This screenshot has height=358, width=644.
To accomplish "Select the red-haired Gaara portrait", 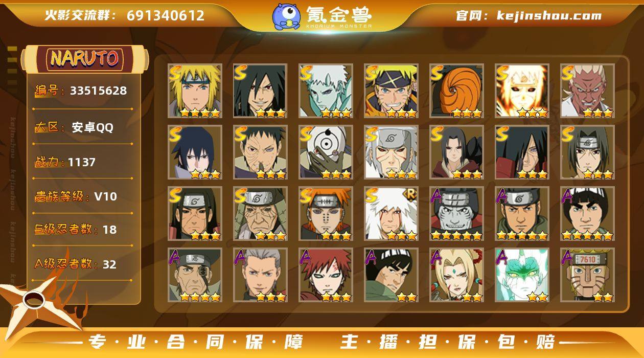I will 326,275.
